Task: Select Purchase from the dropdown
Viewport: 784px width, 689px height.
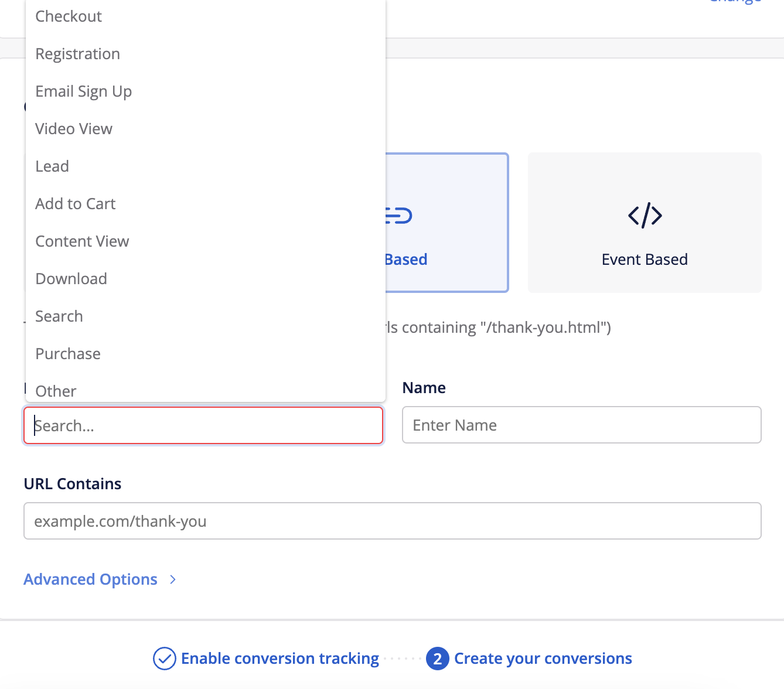Action: click(x=68, y=354)
